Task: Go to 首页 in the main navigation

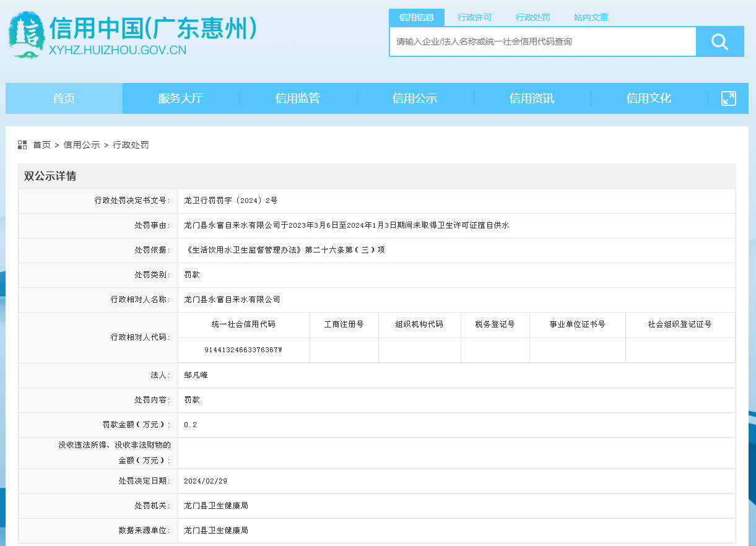Action: [x=64, y=98]
